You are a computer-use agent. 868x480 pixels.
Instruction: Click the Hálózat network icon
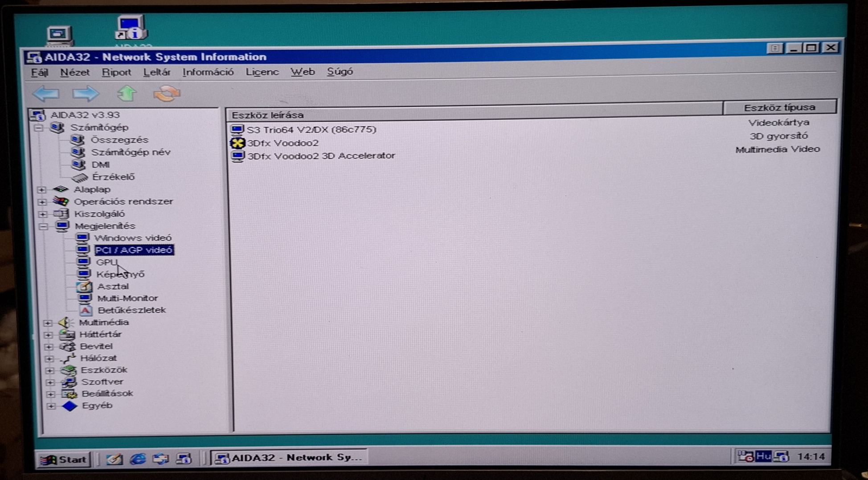point(68,358)
